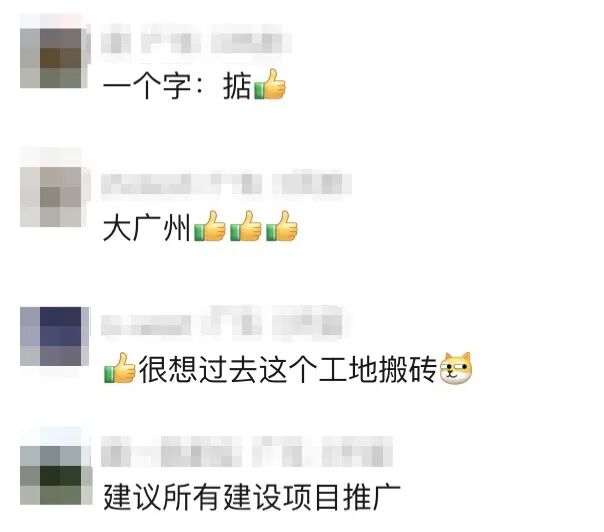Click the blurred username above 建议所有建设项目推广

(247, 451)
